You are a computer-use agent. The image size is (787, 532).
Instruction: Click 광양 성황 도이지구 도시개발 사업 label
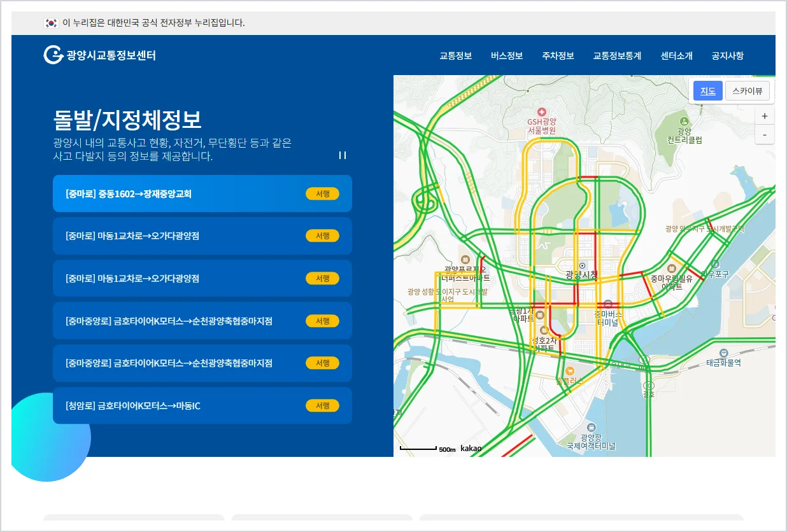coord(447,295)
